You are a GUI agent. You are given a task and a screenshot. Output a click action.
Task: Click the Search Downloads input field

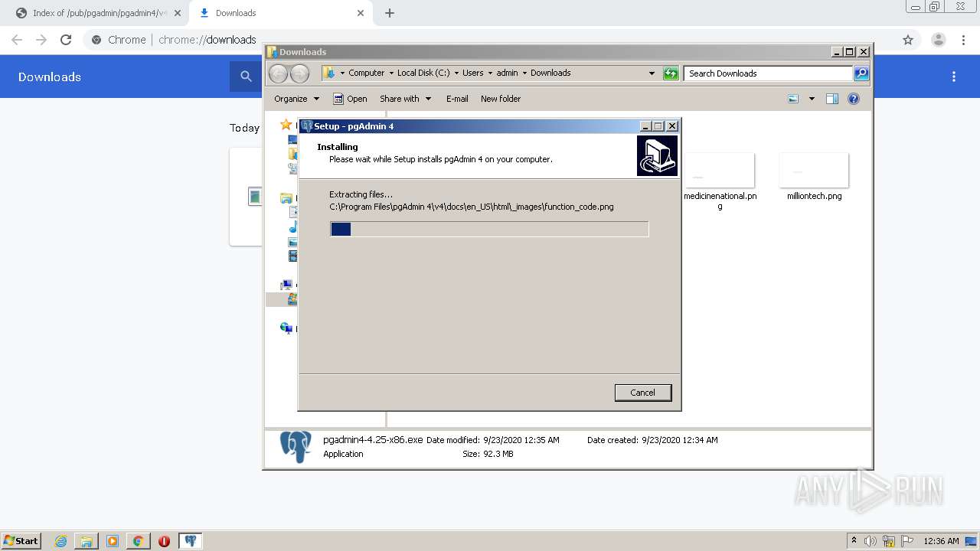point(767,73)
